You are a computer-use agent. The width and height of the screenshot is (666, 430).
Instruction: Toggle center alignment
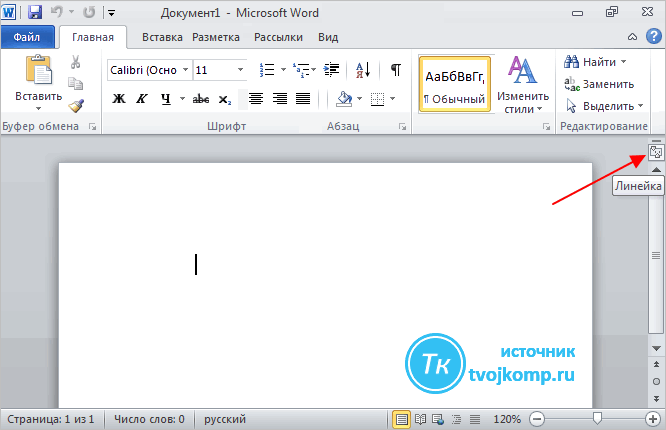(x=256, y=99)
